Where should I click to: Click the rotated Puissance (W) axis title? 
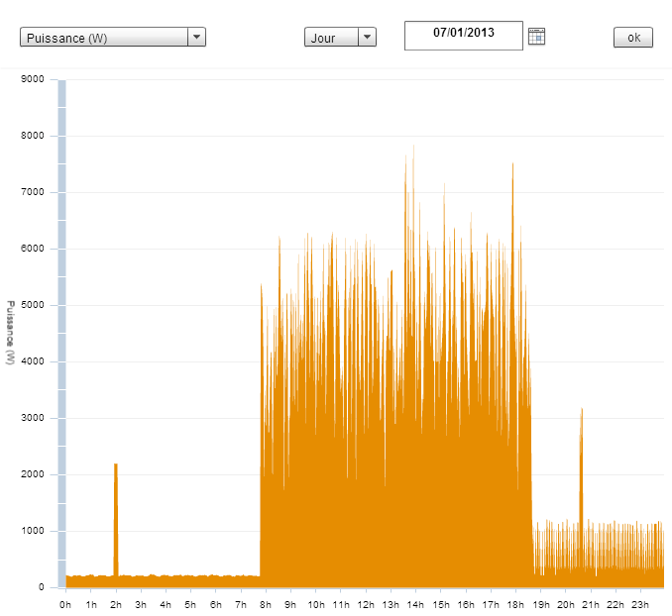click(x=10, y=333)
